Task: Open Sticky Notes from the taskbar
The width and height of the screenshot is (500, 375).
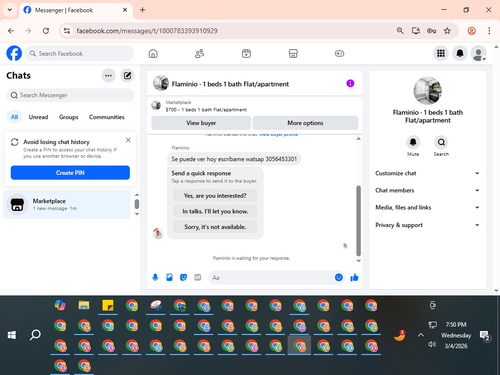Action: (x=108, y=305)
